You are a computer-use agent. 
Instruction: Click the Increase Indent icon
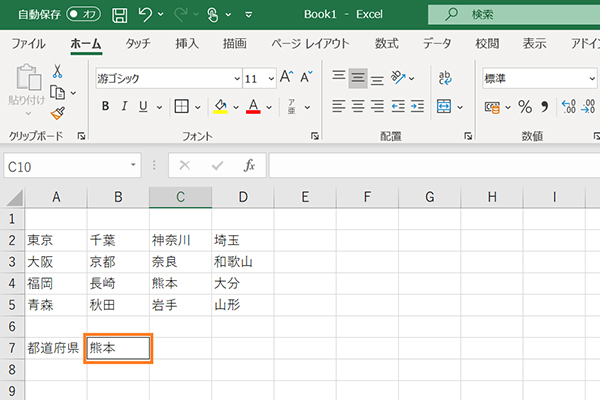418,107
